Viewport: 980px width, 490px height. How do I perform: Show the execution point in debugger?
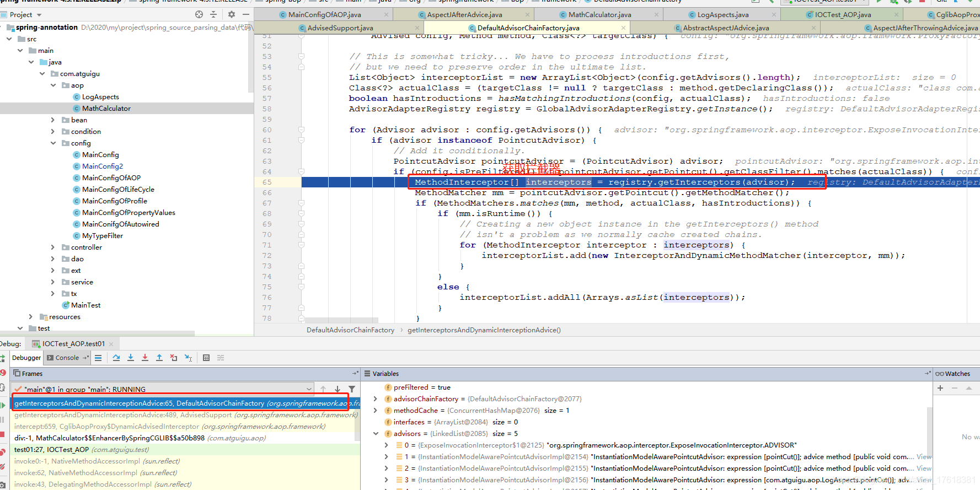pyautogui.click(x=98, y=358)
